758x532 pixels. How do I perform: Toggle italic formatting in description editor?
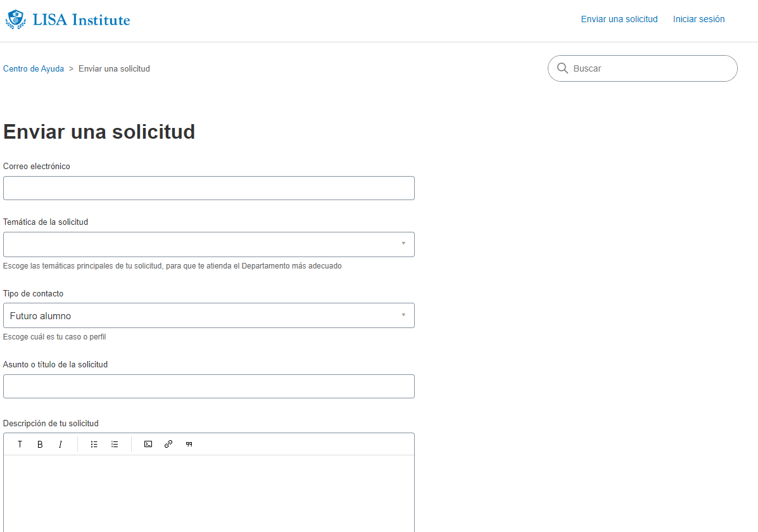(60, 445)
